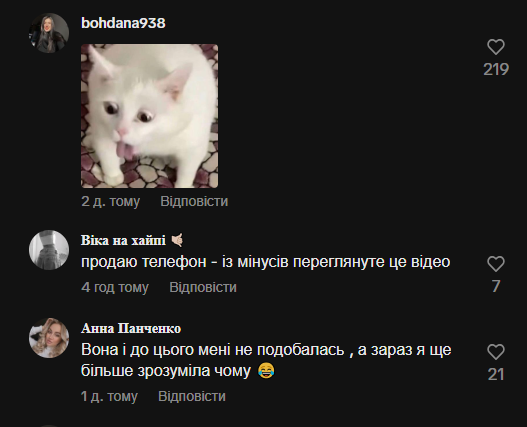This screenshot has width=527, height=427.
Task: Visit the Анна Панченко username link
Action: pos(131,328)
